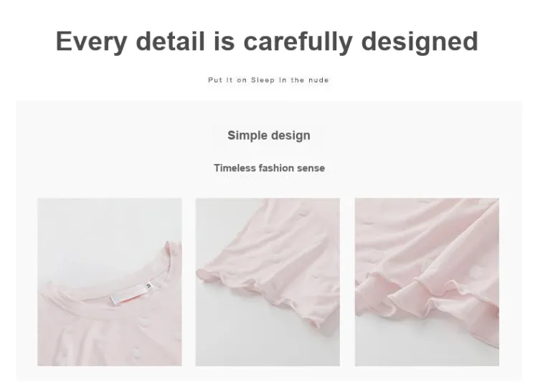Click the word 'detail' in the headline
Screen dimensions: 538x392
[x=170, y=41]
